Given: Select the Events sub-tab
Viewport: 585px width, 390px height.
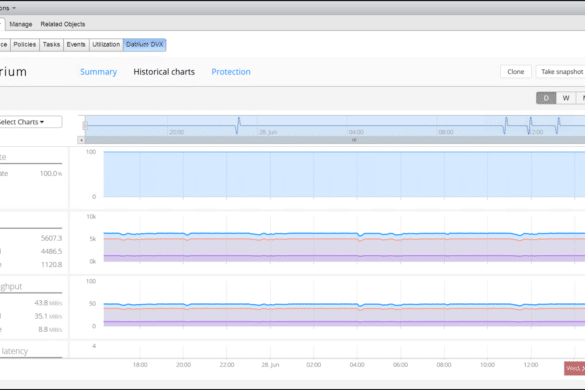Looking at the screenshot, I should 76,44.
